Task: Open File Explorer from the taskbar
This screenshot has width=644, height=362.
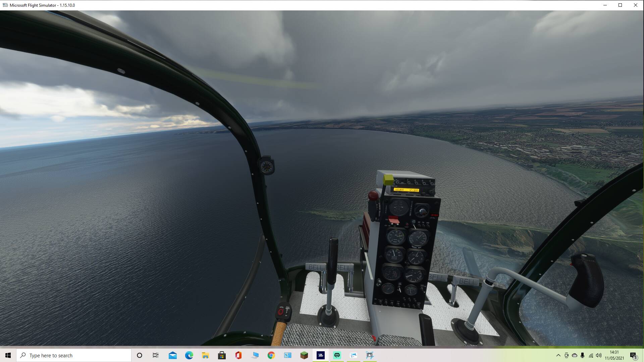Action: click(x=205, y=355)
